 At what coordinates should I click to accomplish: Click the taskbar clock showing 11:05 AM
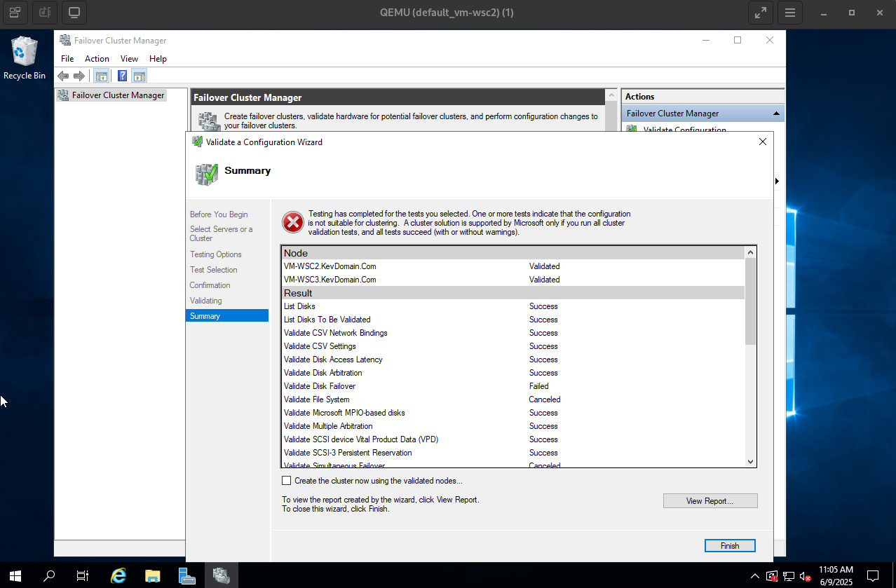click(836, 575)
